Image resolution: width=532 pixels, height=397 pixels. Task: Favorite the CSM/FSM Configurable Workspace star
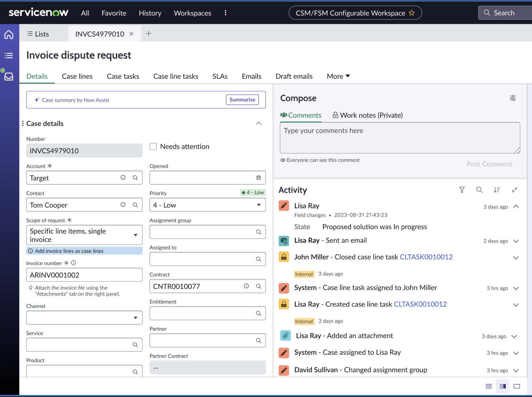412,13
